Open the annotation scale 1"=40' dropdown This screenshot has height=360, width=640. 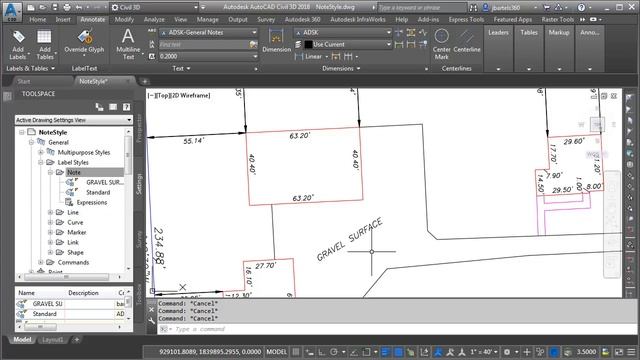[484, 352]
